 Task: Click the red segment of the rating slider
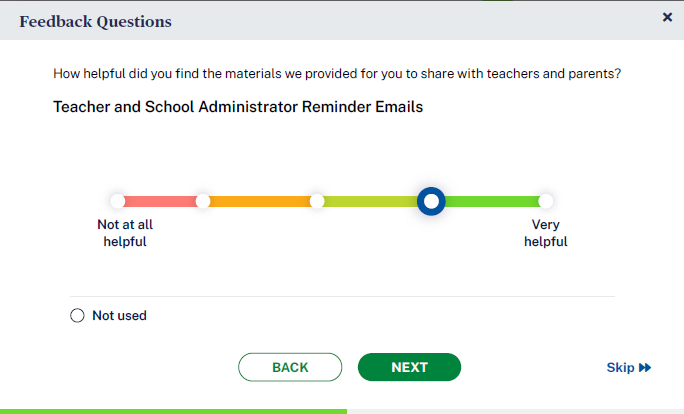(160, 201)
